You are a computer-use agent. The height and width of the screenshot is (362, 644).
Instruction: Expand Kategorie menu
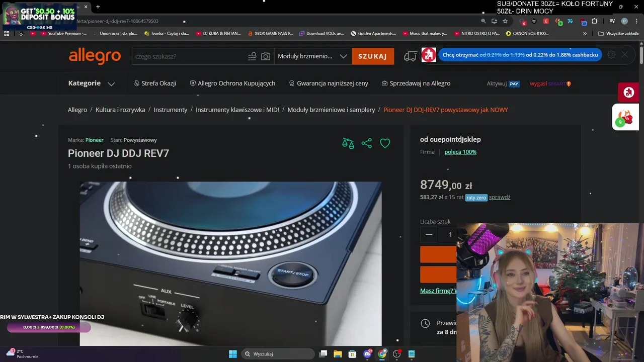(x=92, y=83)
